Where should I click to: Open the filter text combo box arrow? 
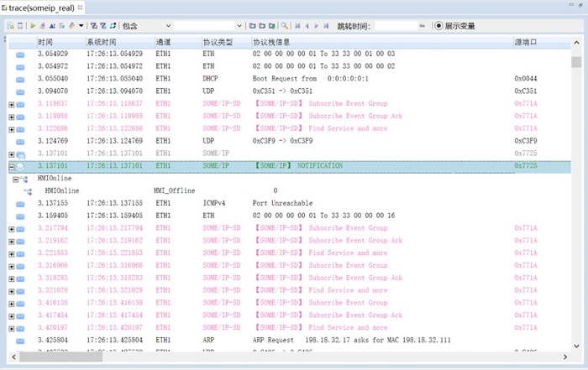pos(239,26)
